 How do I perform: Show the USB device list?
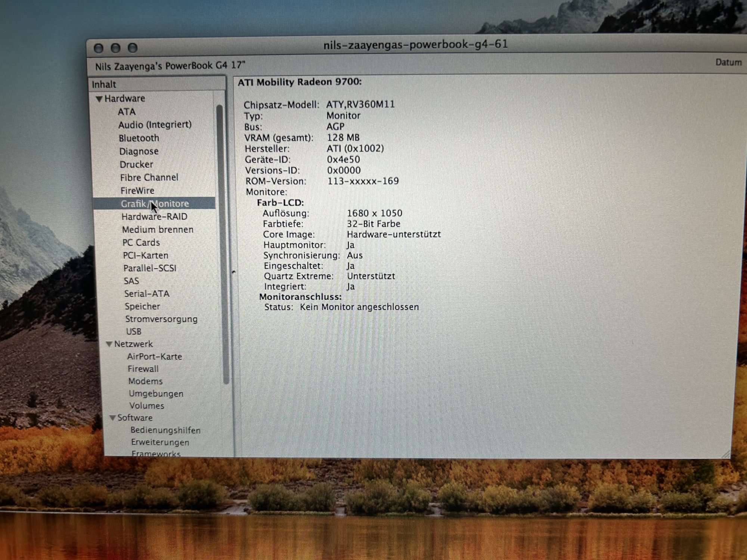[134, 332]
